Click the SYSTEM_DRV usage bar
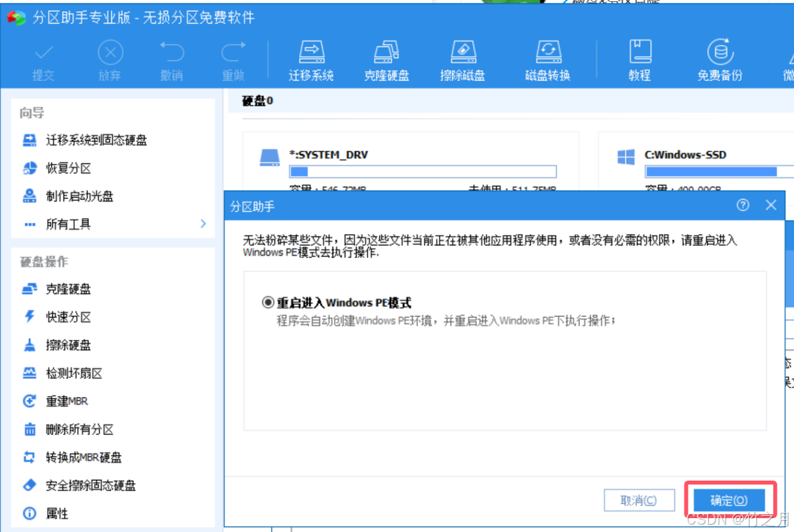The width and height of the screenshot is (794, 532). click(x=423, y=171)
